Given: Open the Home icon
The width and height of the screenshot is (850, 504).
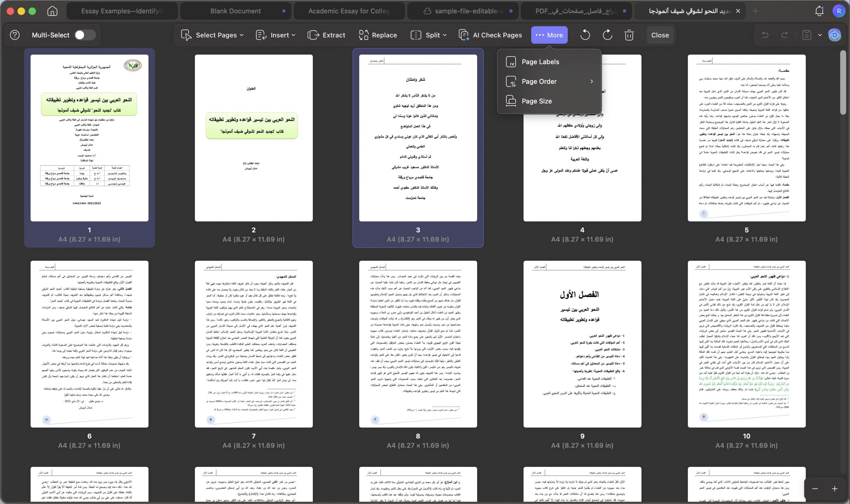Looking at the screenshot, I should coord(52,11).
